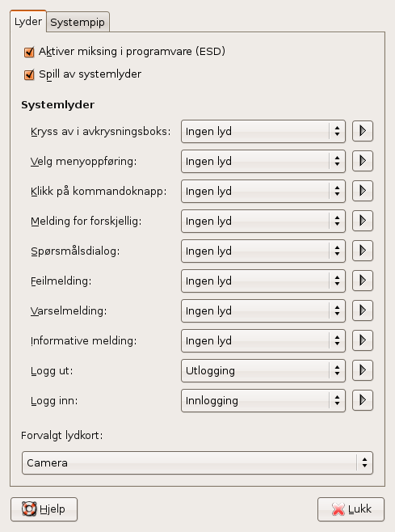Uncheck Spill av systemlyder
395x532 pixels.
tap(29, 74)
